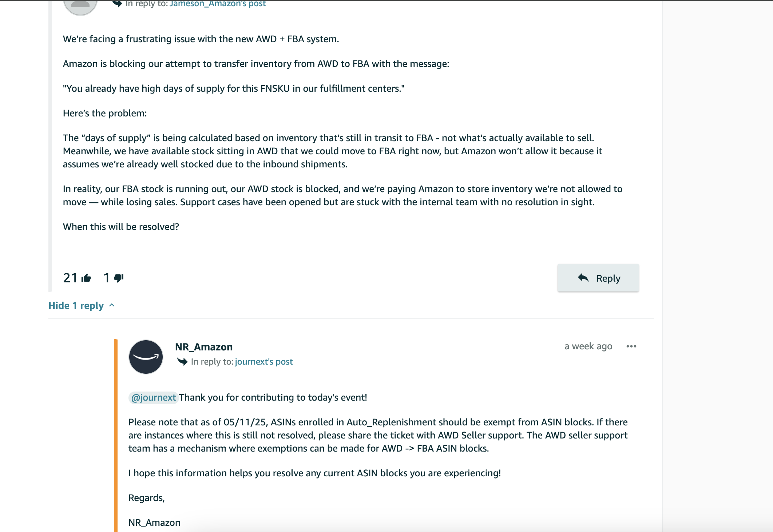The image size is (773, 532).
Task: Click the NR_Amazon signature text
Action: (x=154, y=523)
